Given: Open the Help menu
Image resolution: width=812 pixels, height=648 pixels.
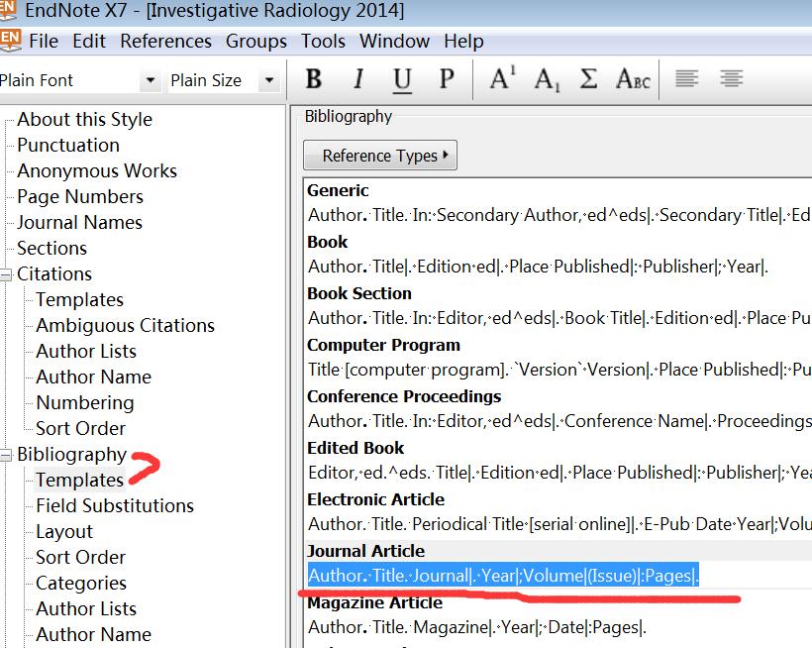Looking at the screenshot, I should [x=464, y=41].
